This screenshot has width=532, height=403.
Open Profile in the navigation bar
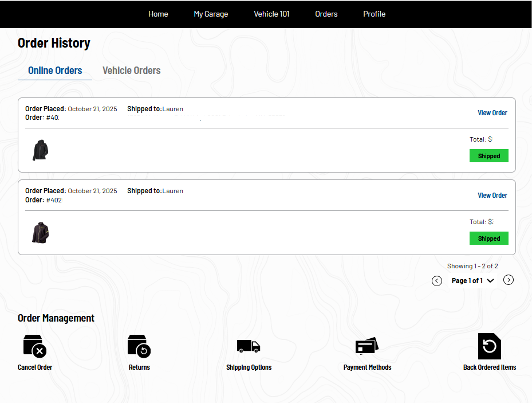tap(374, 14)
